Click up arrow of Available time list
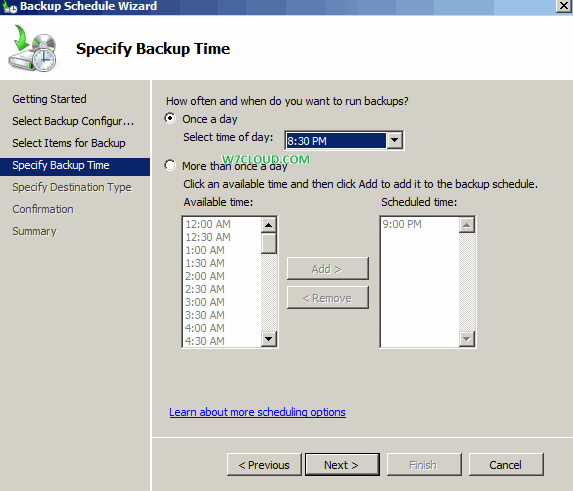Image resolution: width=573 pixels, height=491 pixels. 269,225
